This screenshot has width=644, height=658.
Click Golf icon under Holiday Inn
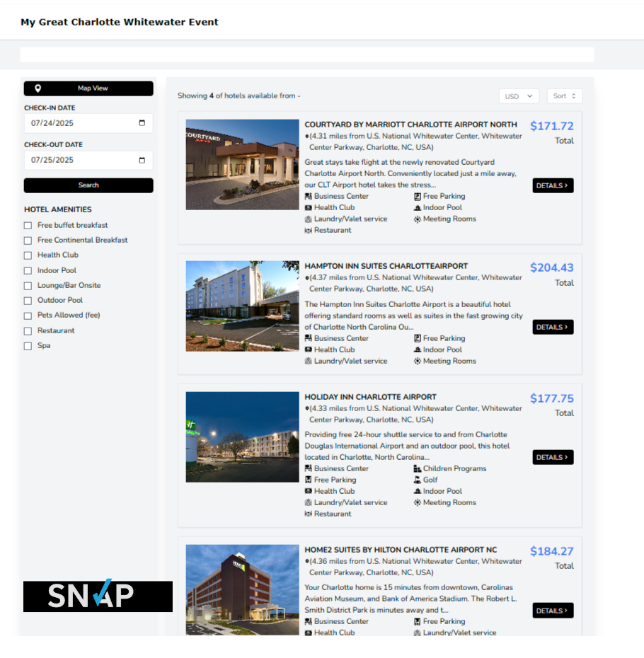point(418,480)
